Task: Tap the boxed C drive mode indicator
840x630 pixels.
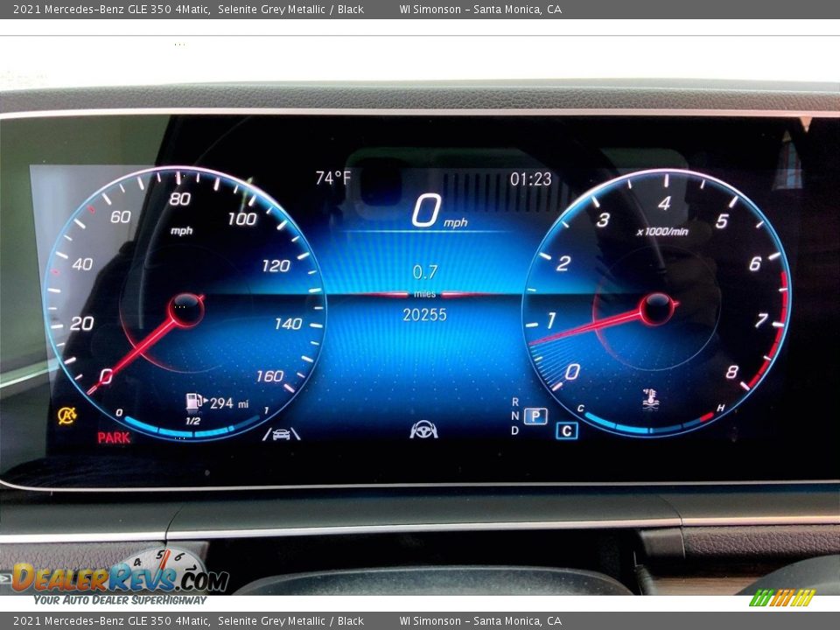Action: click(x=567, y=430)
